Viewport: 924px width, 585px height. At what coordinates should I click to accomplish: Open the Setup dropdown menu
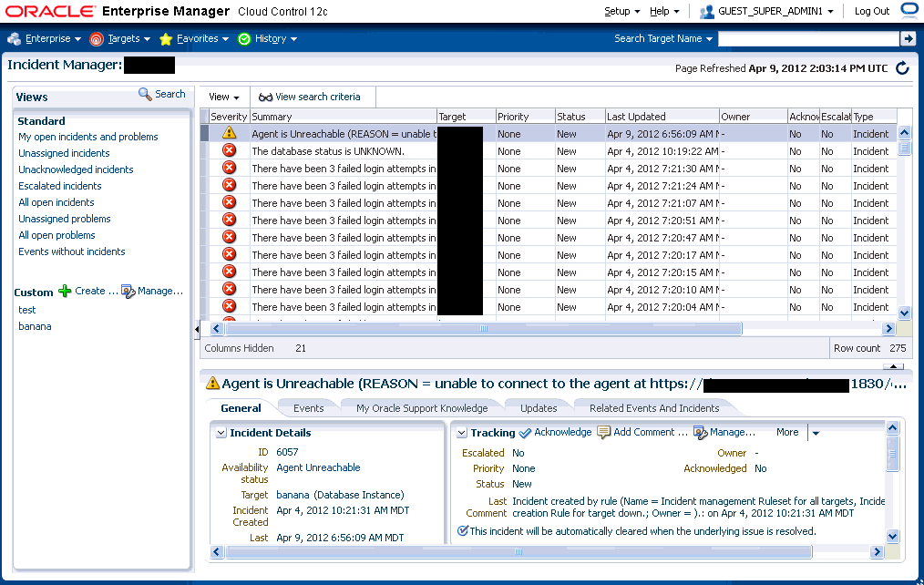(x=621, y=11)
